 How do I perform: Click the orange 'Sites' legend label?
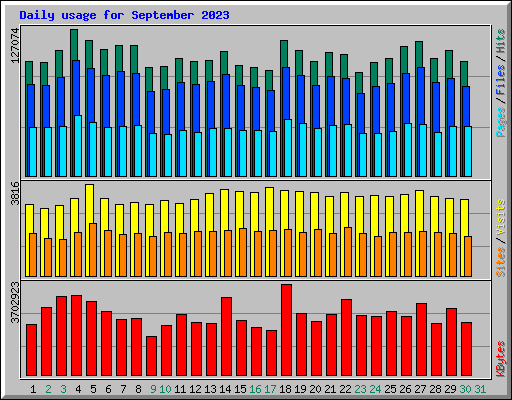point(500,262)
